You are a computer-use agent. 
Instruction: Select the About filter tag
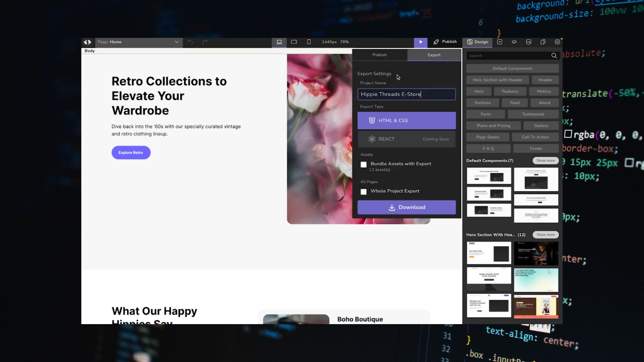545,103
